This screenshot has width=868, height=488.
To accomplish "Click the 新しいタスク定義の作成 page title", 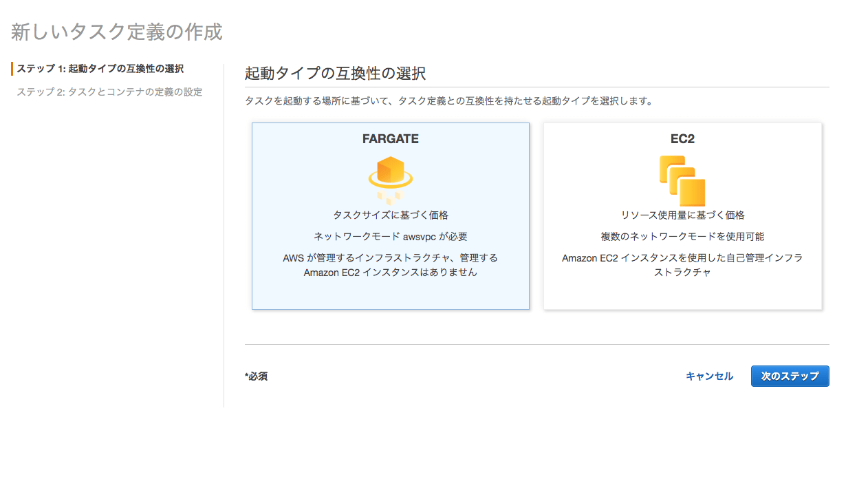I will click(116, 32).
